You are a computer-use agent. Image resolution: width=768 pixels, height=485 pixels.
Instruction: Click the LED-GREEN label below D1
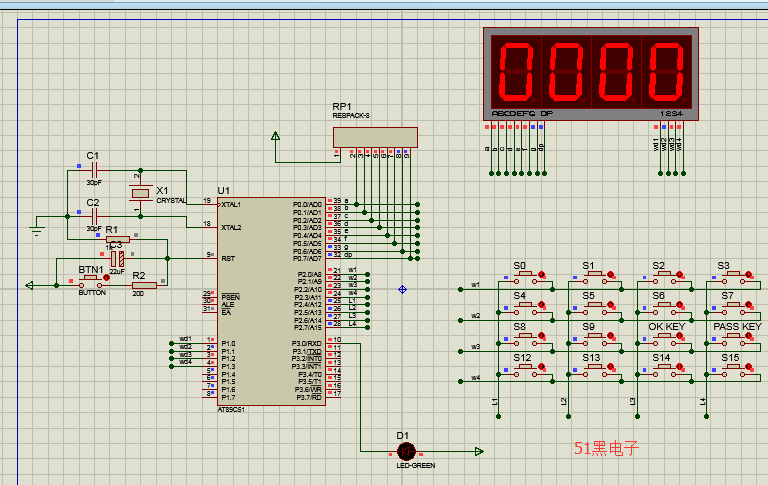(416, 465)
